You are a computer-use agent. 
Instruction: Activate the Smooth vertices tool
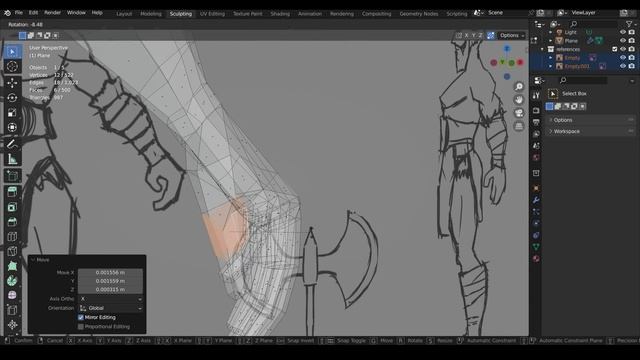[x=12, y=295]
